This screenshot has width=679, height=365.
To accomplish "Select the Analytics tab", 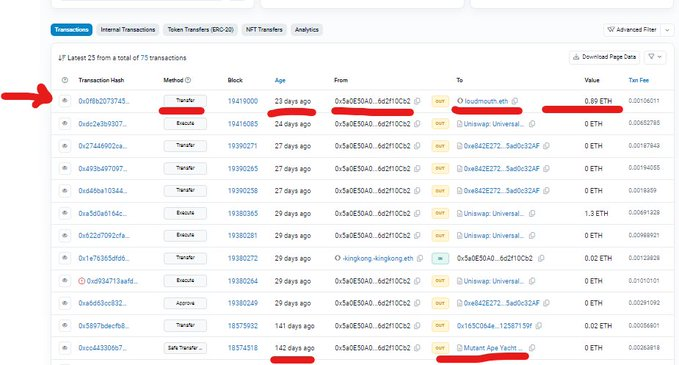I will (x=307, y=29).
